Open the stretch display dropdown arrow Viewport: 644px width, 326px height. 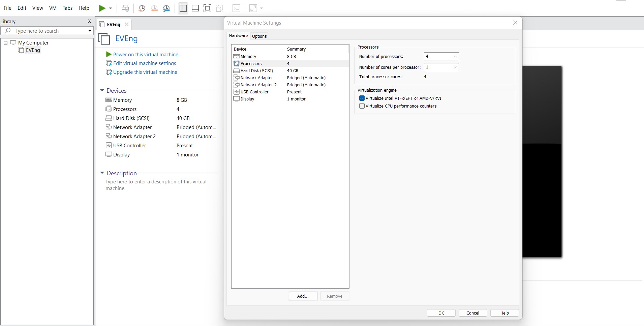pyautogui.click(x=262, y=8)
